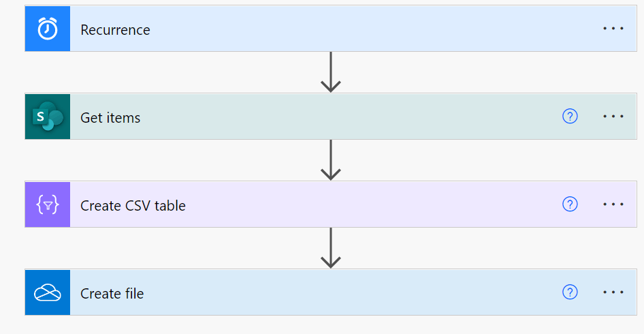Click the OneDrive cloud icon on Create file
644x334 pixels.
[x=48, y=292]
